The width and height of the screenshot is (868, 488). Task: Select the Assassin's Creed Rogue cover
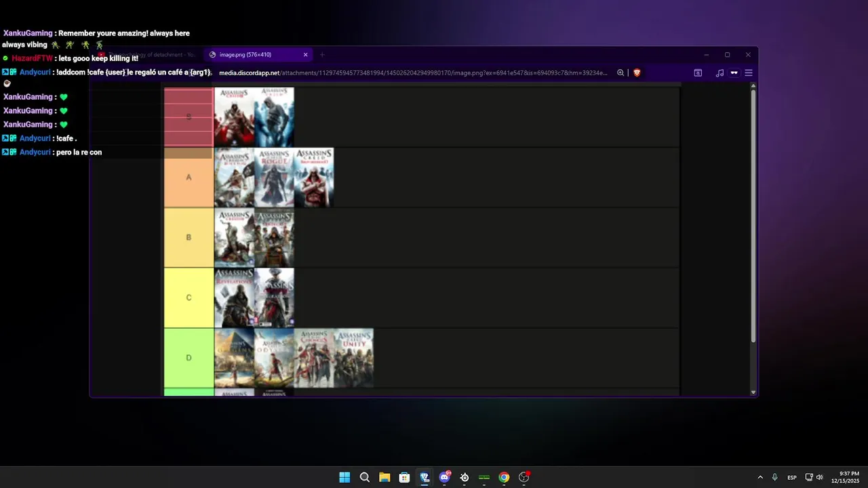[274, 177]
